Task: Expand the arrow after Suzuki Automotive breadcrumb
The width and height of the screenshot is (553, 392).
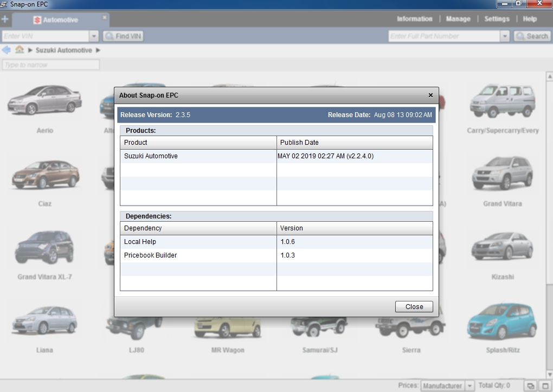Action: [x=98, y=50]
